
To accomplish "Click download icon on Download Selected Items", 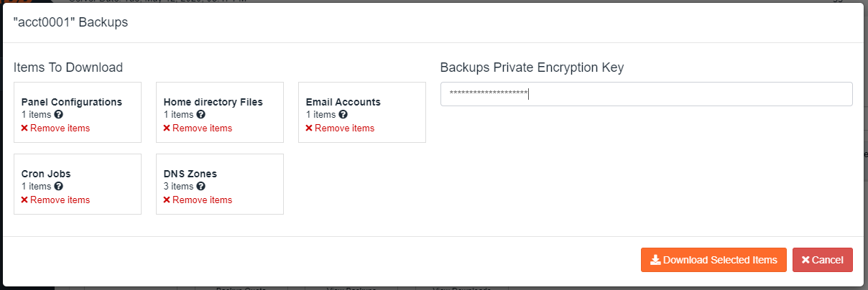I will [655, 260].
